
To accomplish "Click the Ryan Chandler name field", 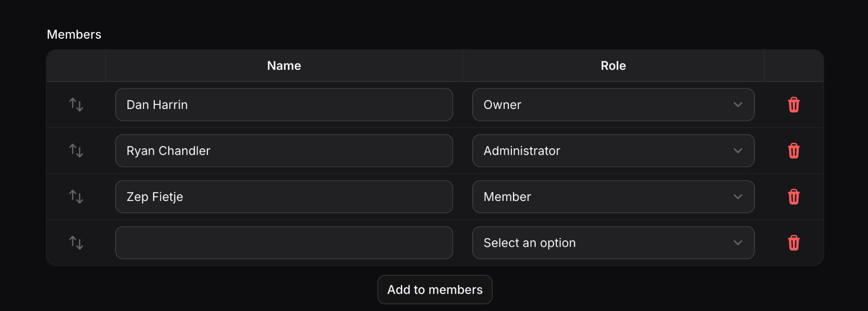I will (x=284, y=151).
